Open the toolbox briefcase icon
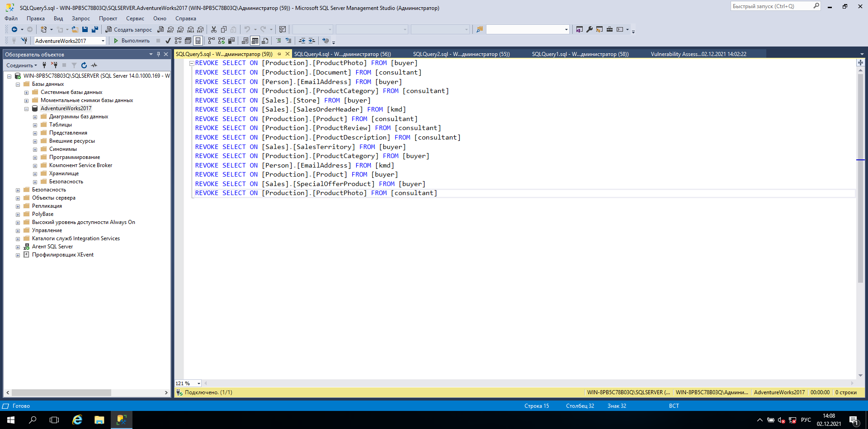 [609, 29]
